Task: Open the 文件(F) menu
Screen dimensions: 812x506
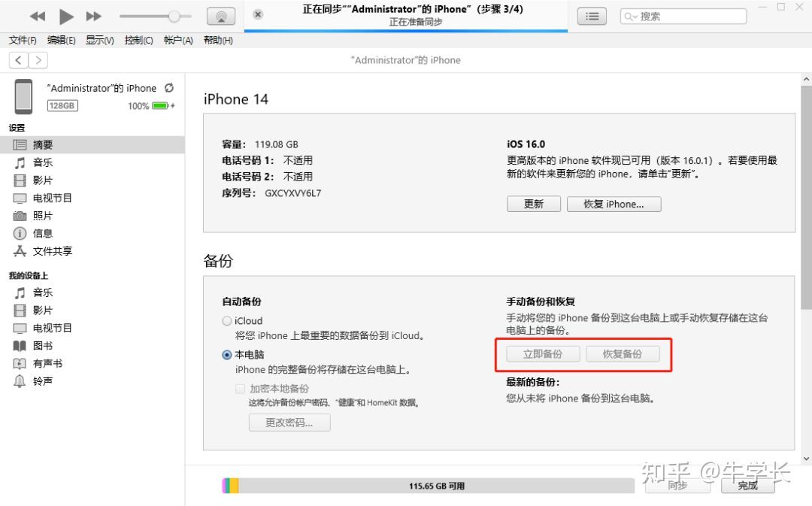Action: click(x=23, y=41)
